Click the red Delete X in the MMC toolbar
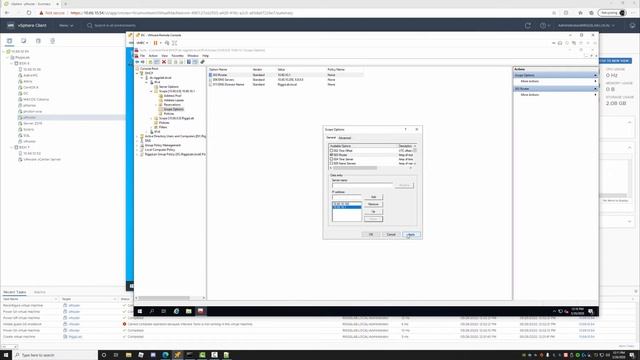Screen dimensions: 640x360 click(x=164, y=62)
